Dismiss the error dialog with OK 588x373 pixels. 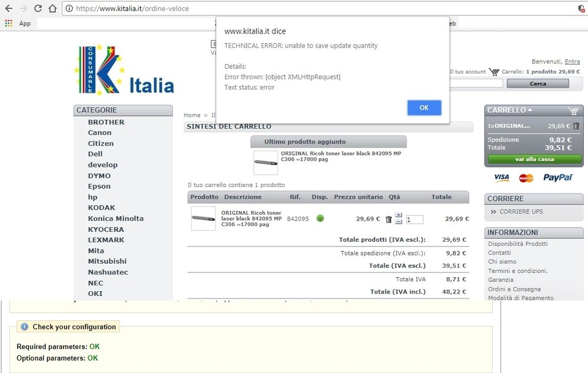click(x=424, y=108)
